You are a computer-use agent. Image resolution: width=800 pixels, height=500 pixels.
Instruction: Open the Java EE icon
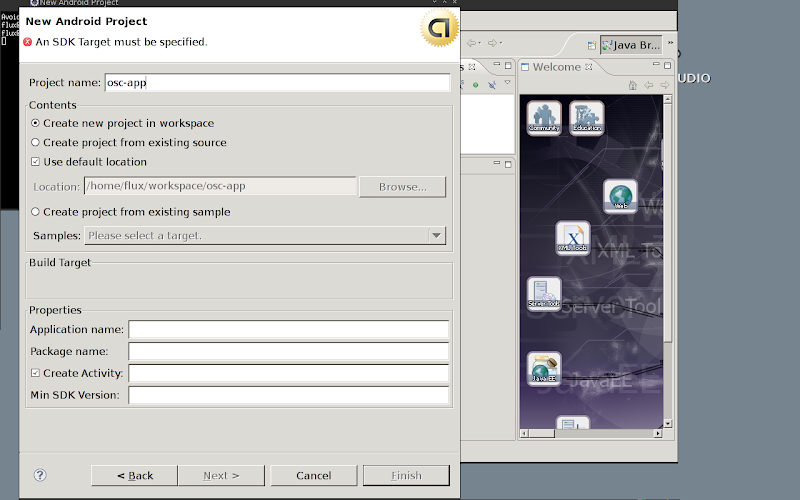pyautogui.click(x=544, y=369)
